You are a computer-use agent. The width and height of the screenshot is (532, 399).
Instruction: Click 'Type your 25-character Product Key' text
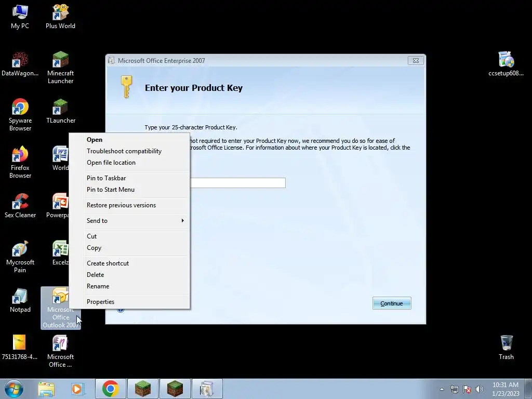click(191, 127)
